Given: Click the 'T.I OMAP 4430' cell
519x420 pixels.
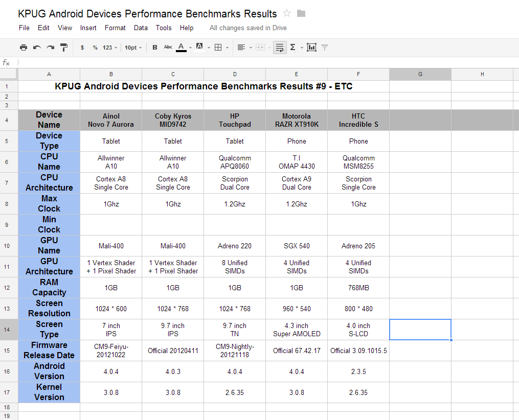Looking at the screenshot, I should [x=297, y=162].
